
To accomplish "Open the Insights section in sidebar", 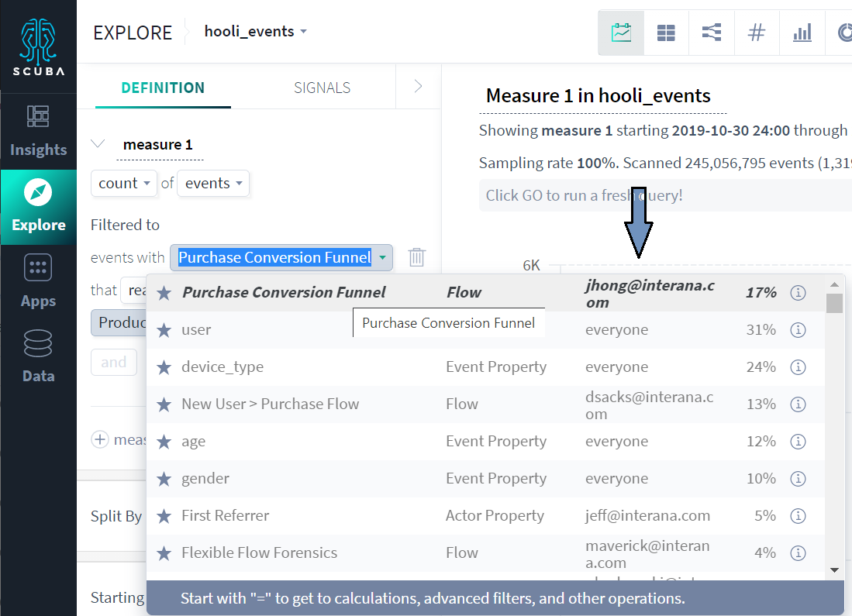I will point(38,132).
